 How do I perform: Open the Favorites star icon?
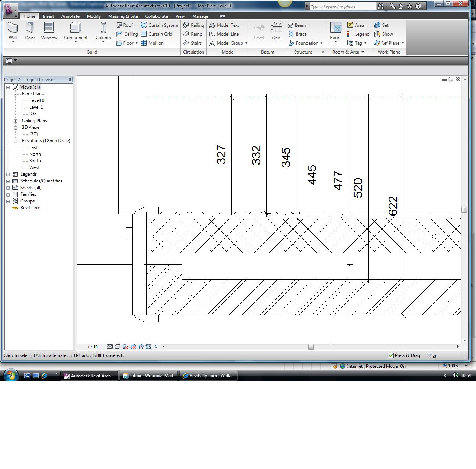pos(409,6)
